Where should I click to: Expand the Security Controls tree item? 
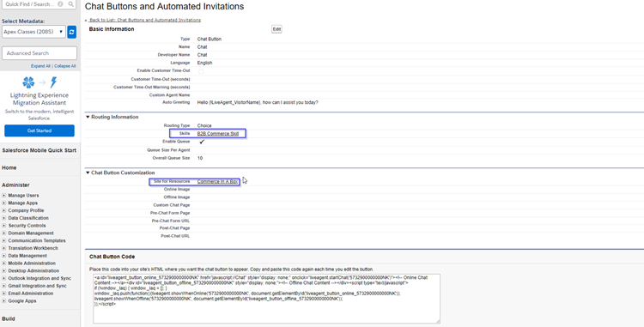coord(4,226)
